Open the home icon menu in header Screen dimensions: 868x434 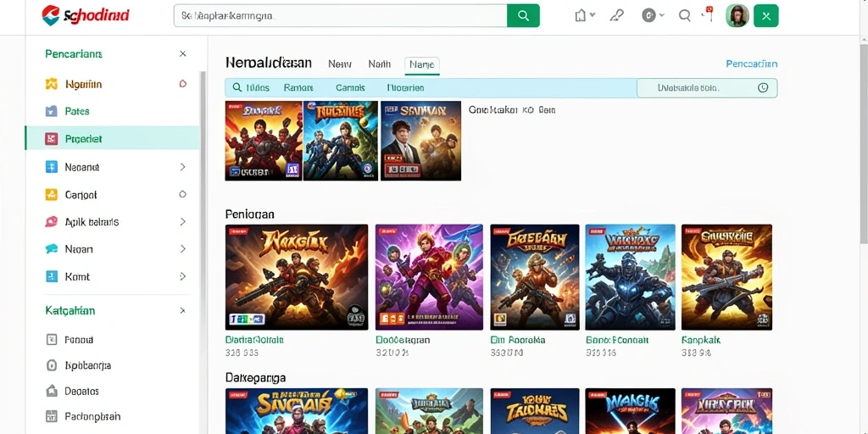tap(585, 15)
